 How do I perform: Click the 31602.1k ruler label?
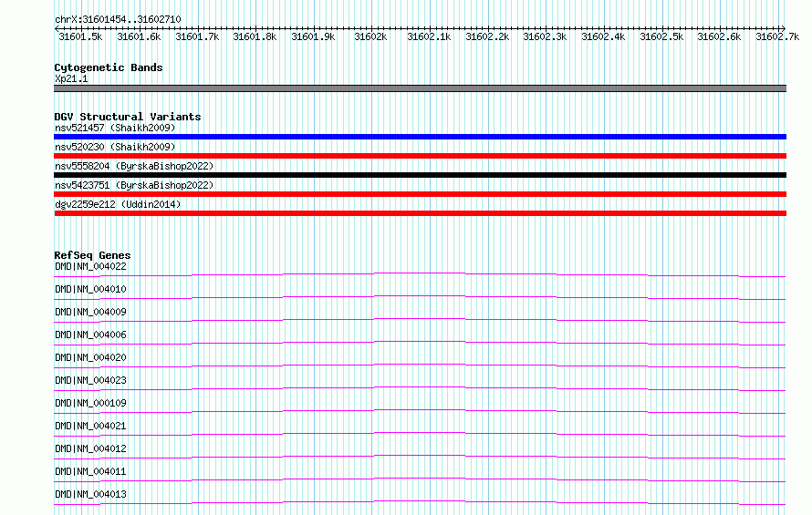click(429, 36)
